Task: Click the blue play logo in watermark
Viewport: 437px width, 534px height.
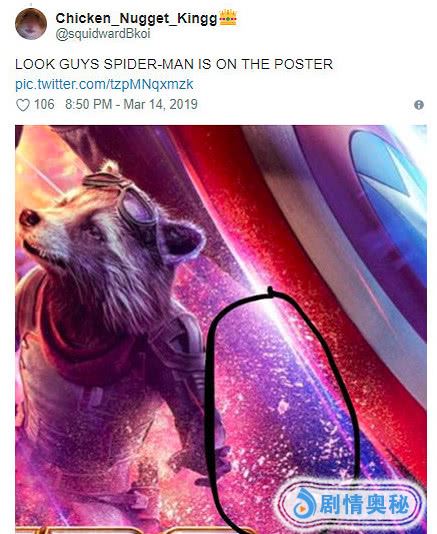Action: (305, 504)
